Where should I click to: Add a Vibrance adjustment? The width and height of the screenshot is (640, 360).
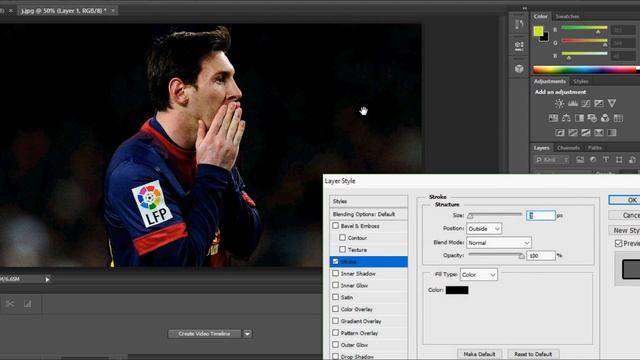612,103
